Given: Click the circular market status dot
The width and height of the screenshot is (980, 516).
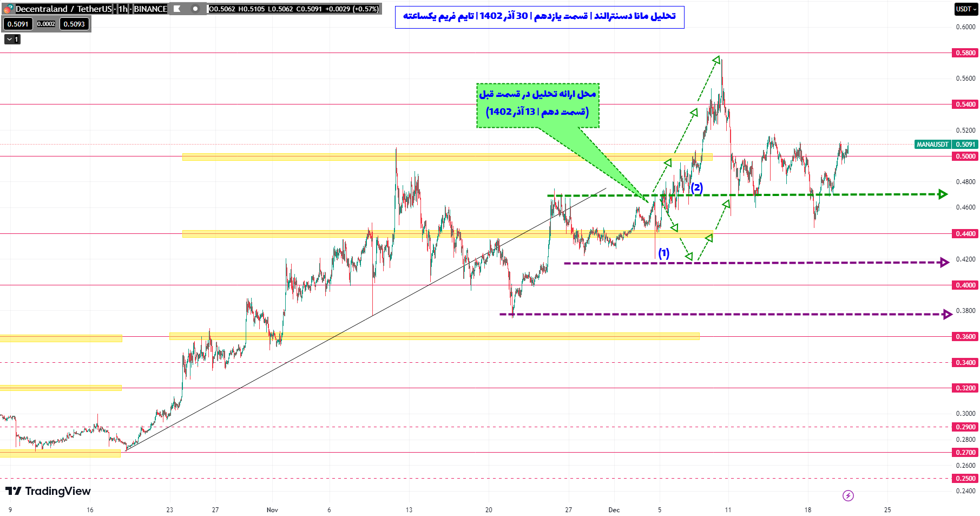Looking at the screenshot, I should point(195,9).
